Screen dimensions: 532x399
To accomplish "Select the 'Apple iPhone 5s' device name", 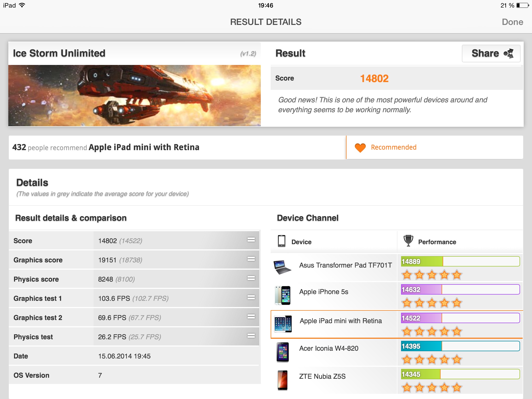I will click(324, 292).
